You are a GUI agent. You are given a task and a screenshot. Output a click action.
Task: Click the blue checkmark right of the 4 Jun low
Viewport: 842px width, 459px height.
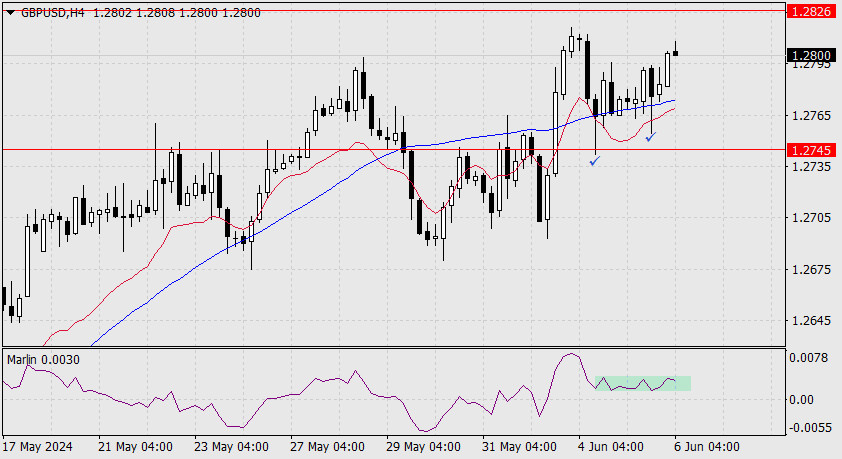point(651,137)
